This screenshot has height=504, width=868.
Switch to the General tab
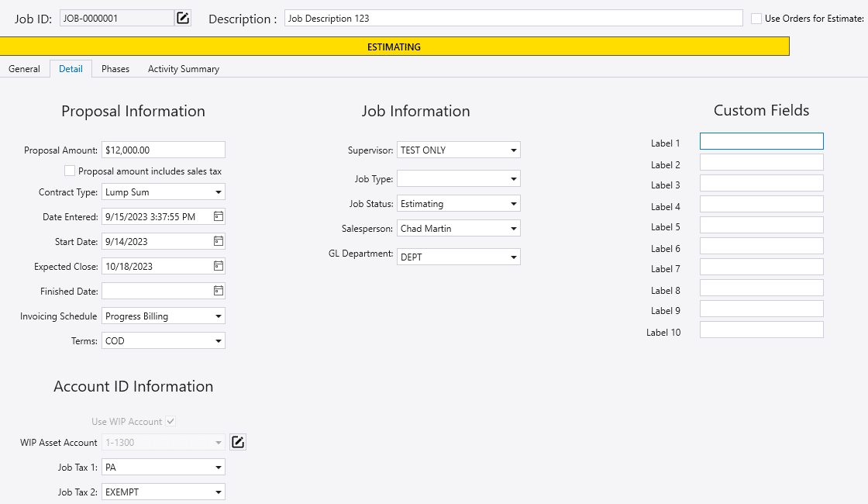(24, 69)
